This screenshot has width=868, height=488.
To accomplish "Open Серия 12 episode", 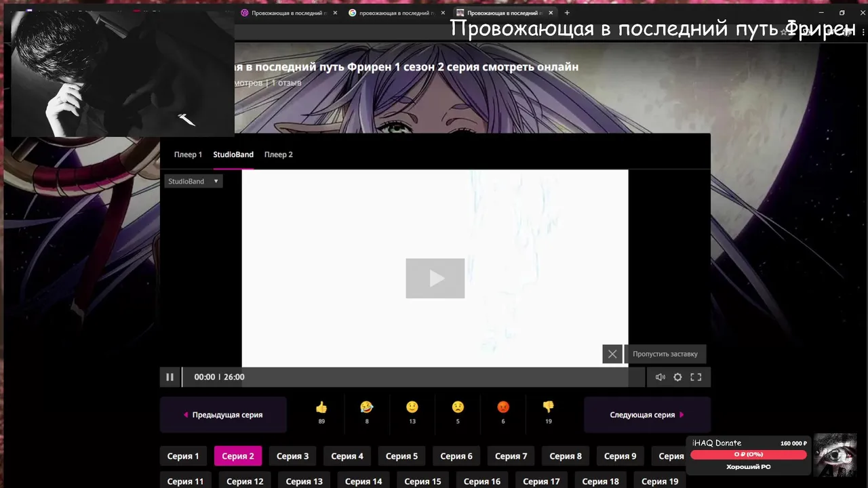I will [x=245, y=481].
